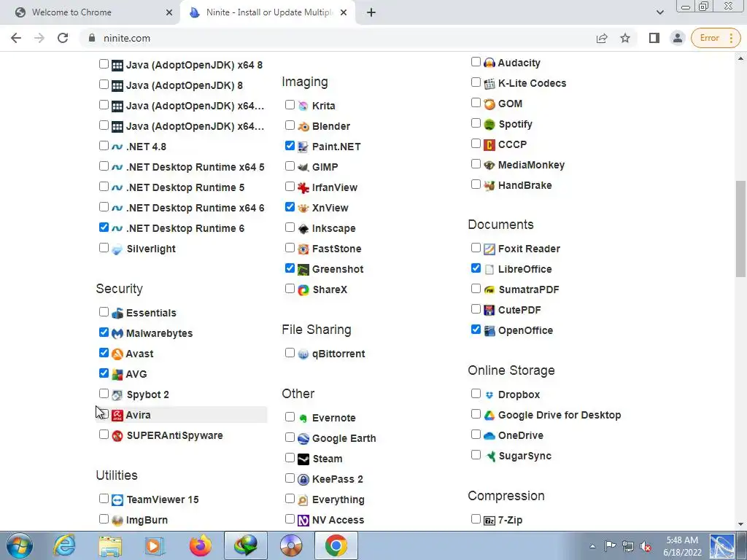The width and height of the screenshot is (747, 560).
Task: Check the Essentials security checkbox
Action: point(104,312)
